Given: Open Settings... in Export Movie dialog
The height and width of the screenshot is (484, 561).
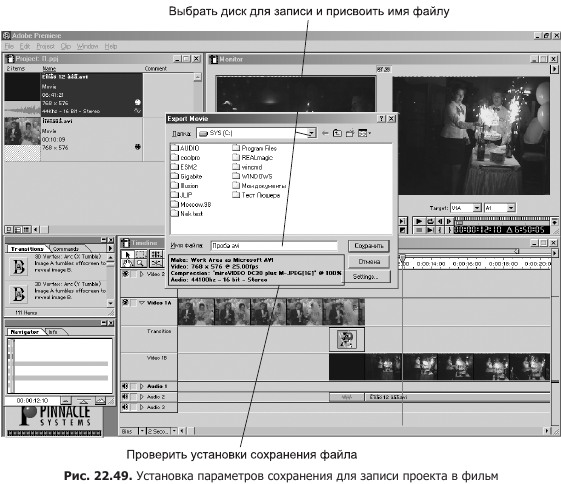Looking at the screenshot, I should 365,277.
